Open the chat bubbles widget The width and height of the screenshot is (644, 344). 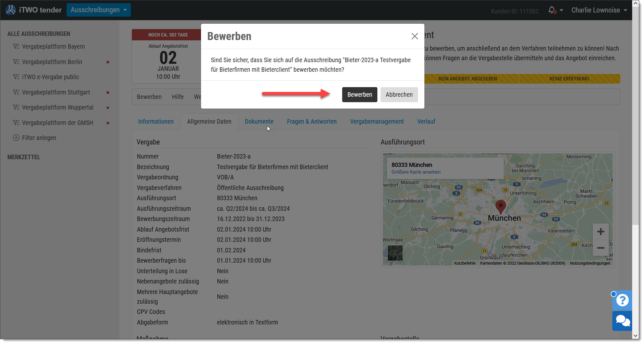[x=622, y=321]
